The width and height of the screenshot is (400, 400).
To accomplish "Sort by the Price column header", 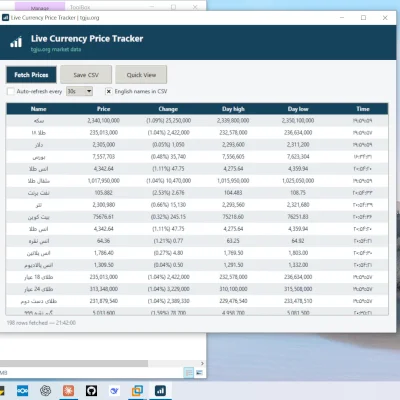I will [x=103, y=109].
